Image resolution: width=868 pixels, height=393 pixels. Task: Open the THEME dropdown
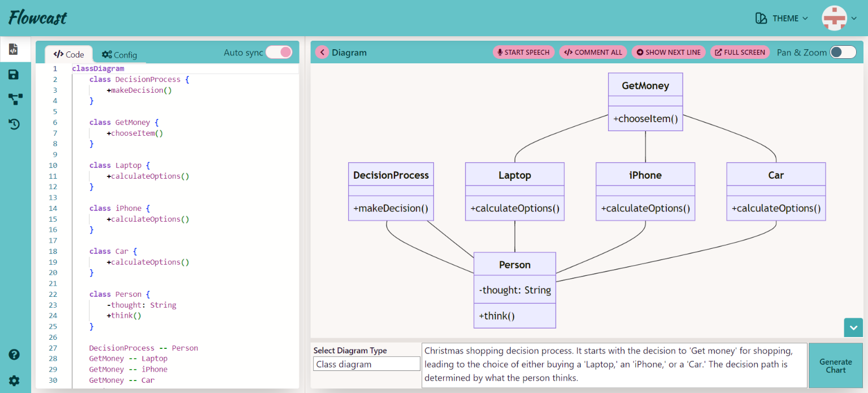[x=782, y=19]
